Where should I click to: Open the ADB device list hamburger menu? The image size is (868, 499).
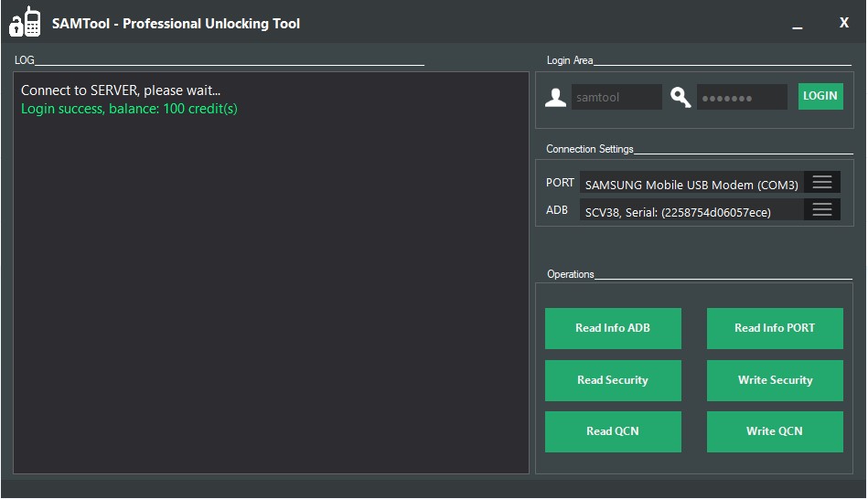(x=822, y=209)
